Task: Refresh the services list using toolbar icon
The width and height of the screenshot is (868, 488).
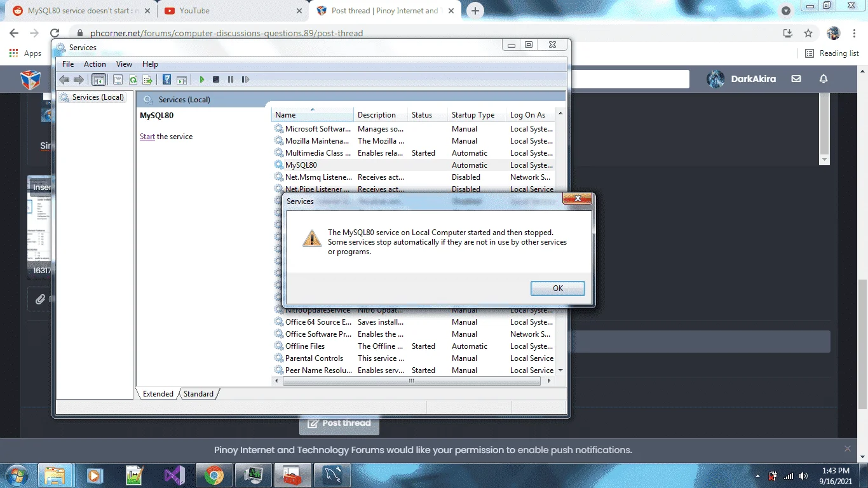Action: click(133, 79)
